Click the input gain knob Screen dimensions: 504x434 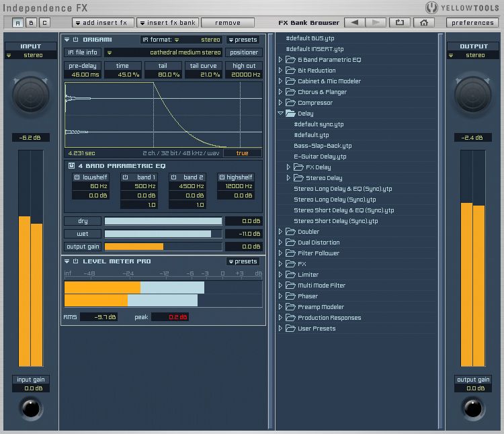coord(31,408)
